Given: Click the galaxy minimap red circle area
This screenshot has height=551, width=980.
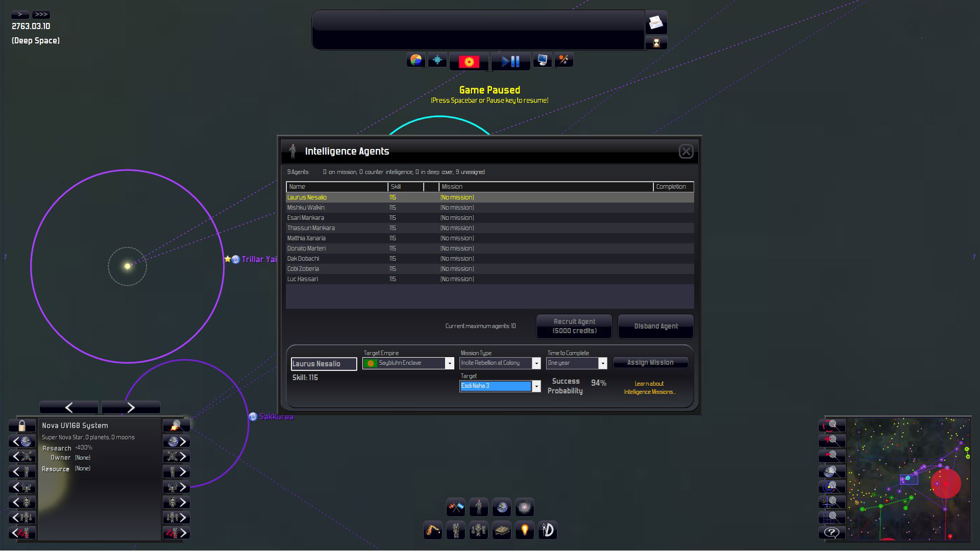Looking at the screenshot, I should click(x=946, y=483).
